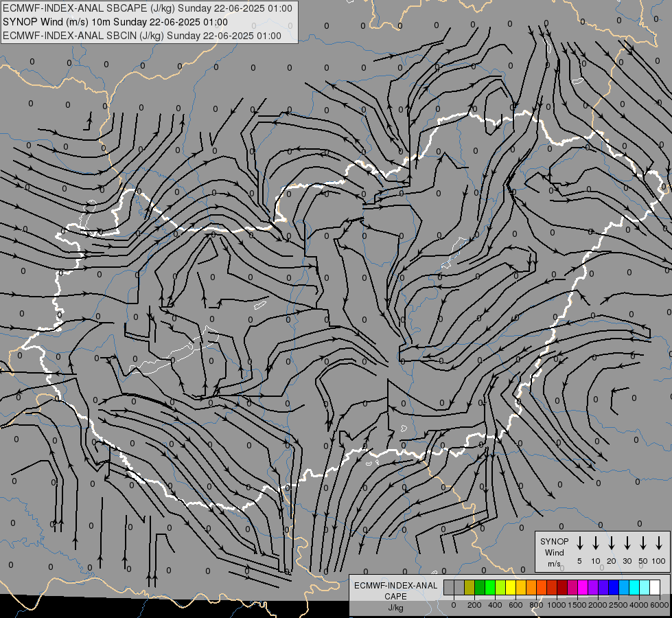Pick the pure yellow CAPE swatch
672x618 pixels.
coord(511,587)
